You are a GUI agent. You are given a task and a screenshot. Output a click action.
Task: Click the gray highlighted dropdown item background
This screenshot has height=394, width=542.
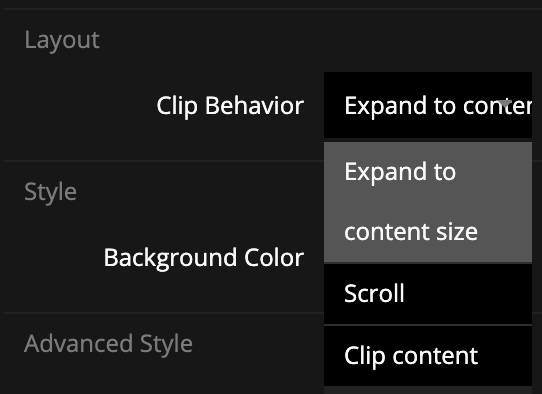(428, 202)
